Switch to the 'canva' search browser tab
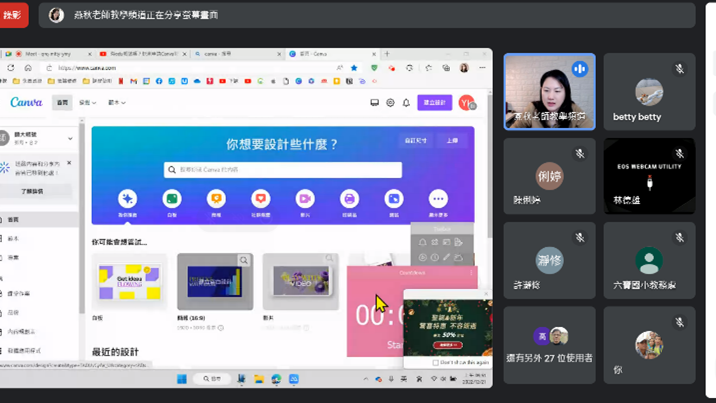Viewport: 716px width, 403px height. [237, 54]
